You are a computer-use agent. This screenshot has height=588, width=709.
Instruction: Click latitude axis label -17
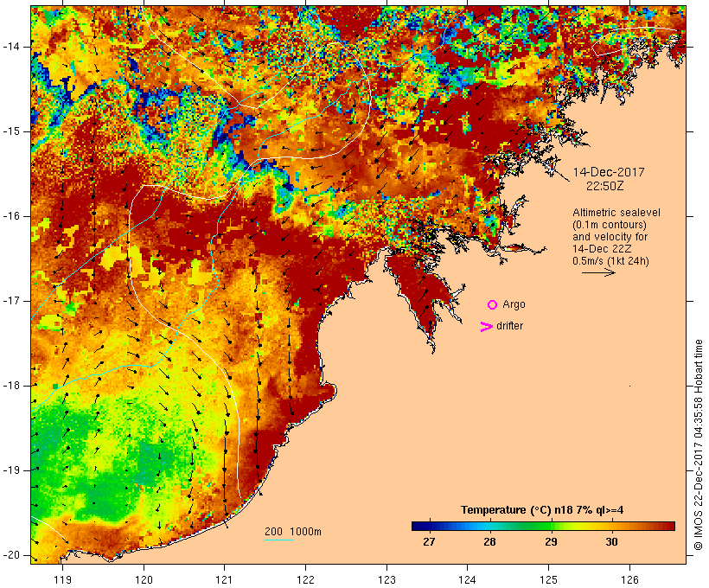click(x=11, y=301)
